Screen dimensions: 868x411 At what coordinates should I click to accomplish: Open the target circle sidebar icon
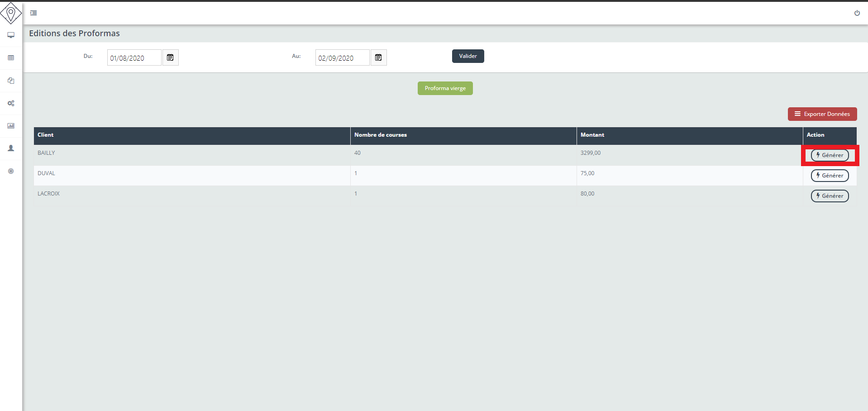(11, 171)
